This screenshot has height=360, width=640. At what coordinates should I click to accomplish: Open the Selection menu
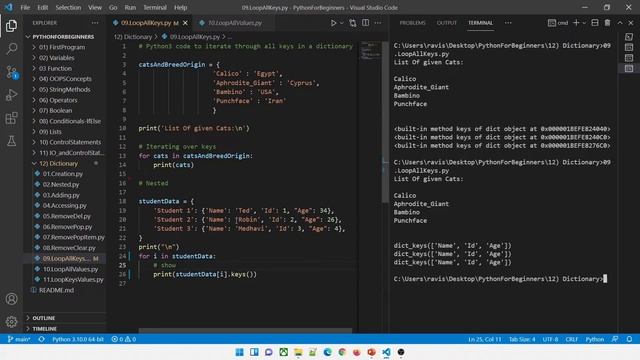[x=68, y=7]
